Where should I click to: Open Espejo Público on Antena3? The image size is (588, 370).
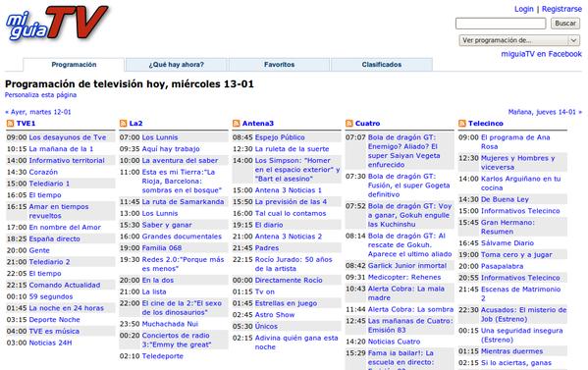(x=280, y=137)
